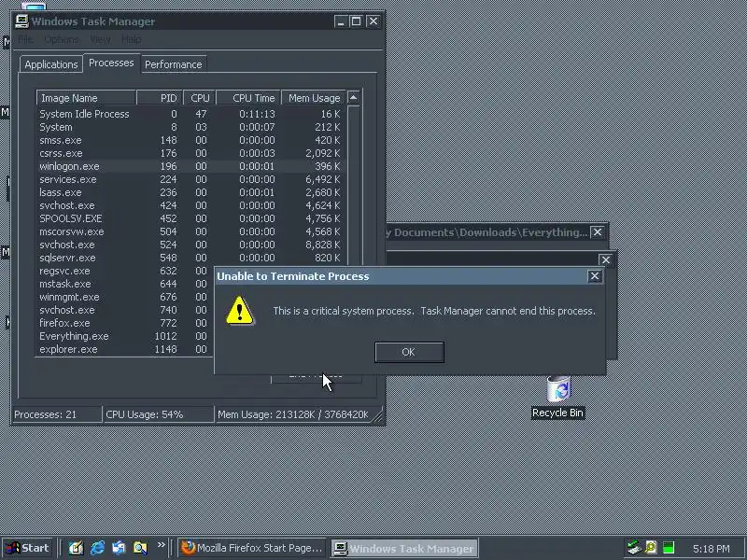Image resolution: width=747 pixels, height=560 pixels.
Task: Click the Windows Task Manager taskbar button
Action: [x=404, y=548]
